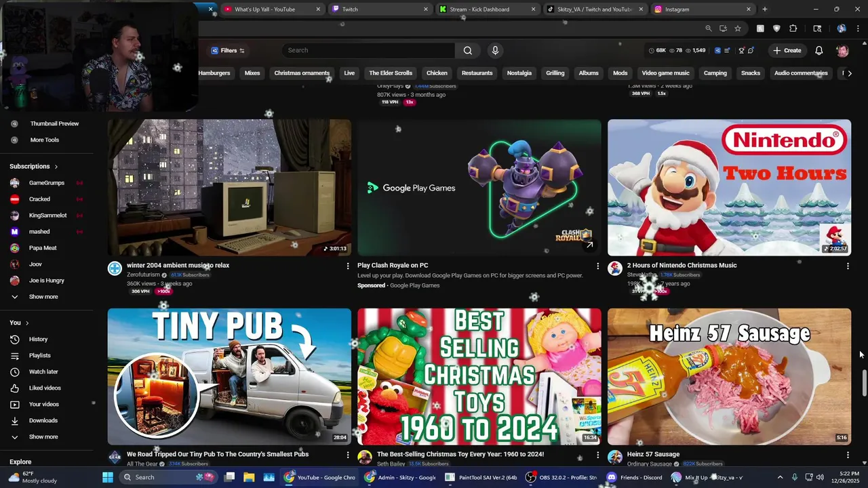Viewport: 868px width, 488px height.
Task: Bookmark this page with the star icon
Action: point(738,28)
